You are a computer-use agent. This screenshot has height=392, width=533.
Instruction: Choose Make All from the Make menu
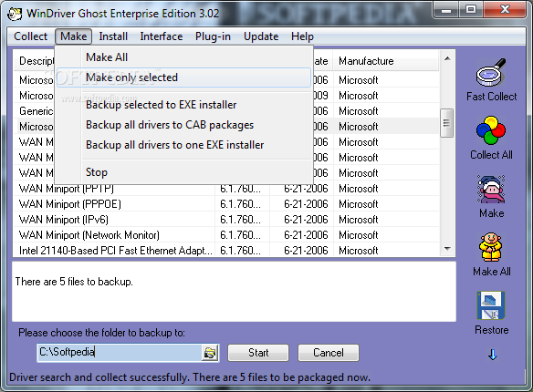(x=183, y=57)
